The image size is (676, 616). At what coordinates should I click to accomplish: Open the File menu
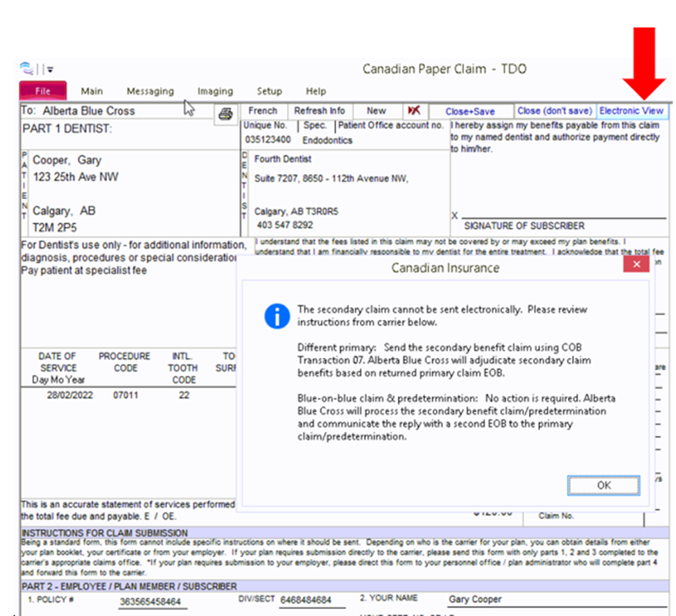pyautogui.click(x=42, y=91)
